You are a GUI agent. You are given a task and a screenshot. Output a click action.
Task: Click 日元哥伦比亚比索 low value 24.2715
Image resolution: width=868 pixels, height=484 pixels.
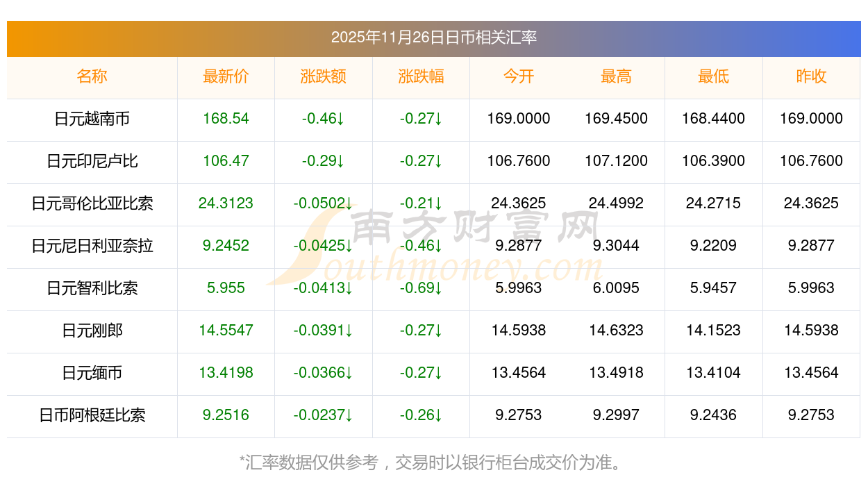click(714, 203)
